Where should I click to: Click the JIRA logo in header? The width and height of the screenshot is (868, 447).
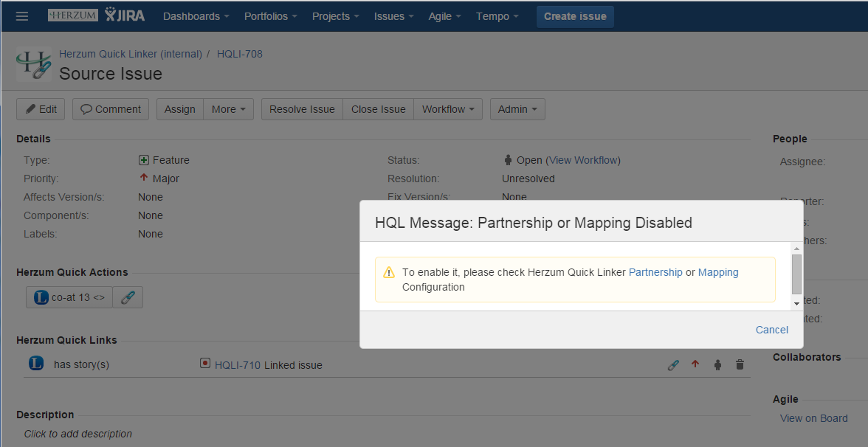pos(124,15)
